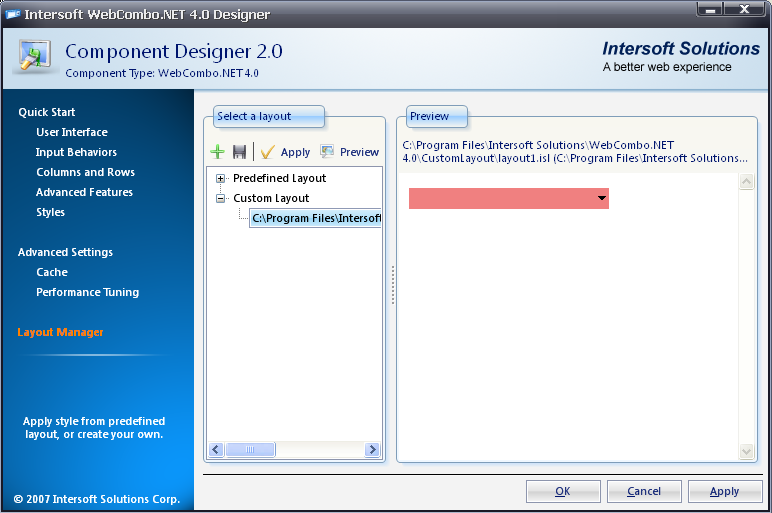772x513 pixels.
Task: Click the layout file path text in Preview
Action: 575,152
